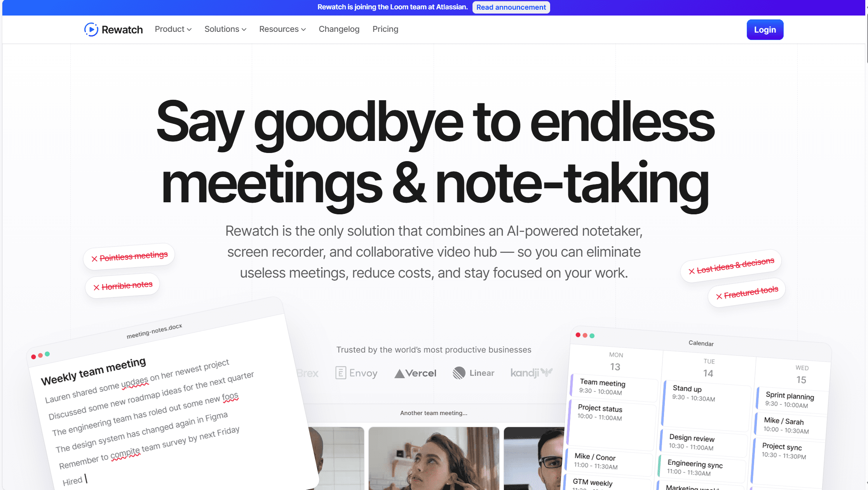Click the Brex company logo icon

308,373
